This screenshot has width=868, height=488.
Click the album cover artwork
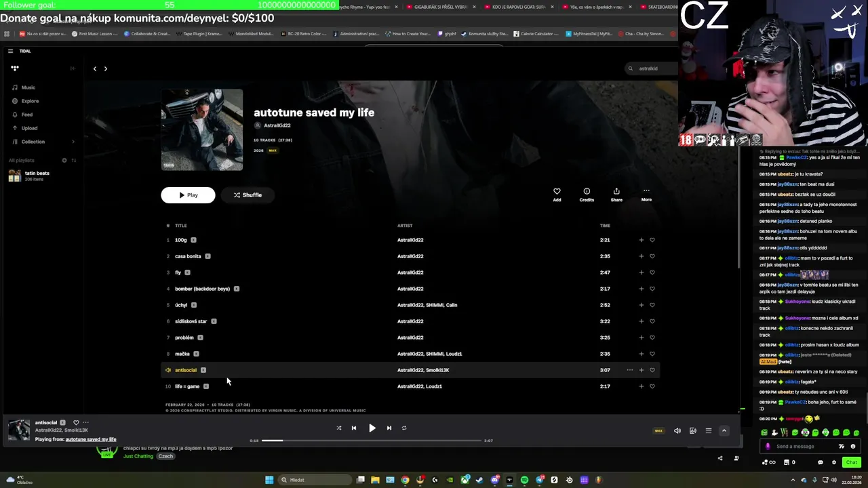pyautogui.click(x=202, y=129)
